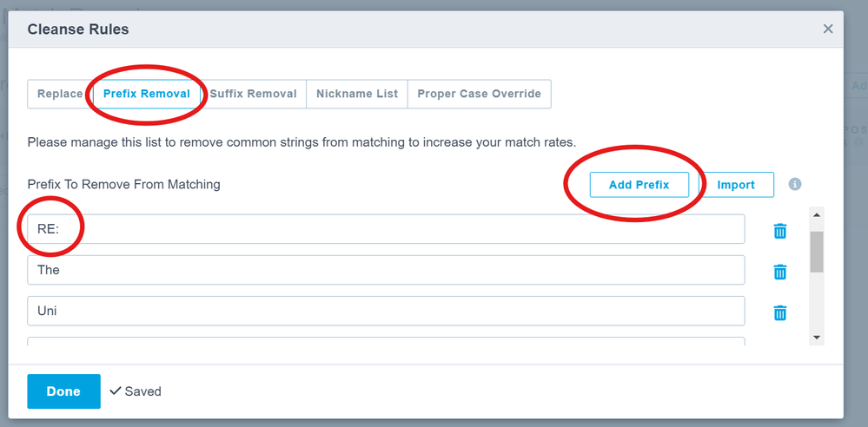The width and height of the screenshot is (868, 427).
Task: Click into the 'The' prefix field
Action: tap(386, 270)
